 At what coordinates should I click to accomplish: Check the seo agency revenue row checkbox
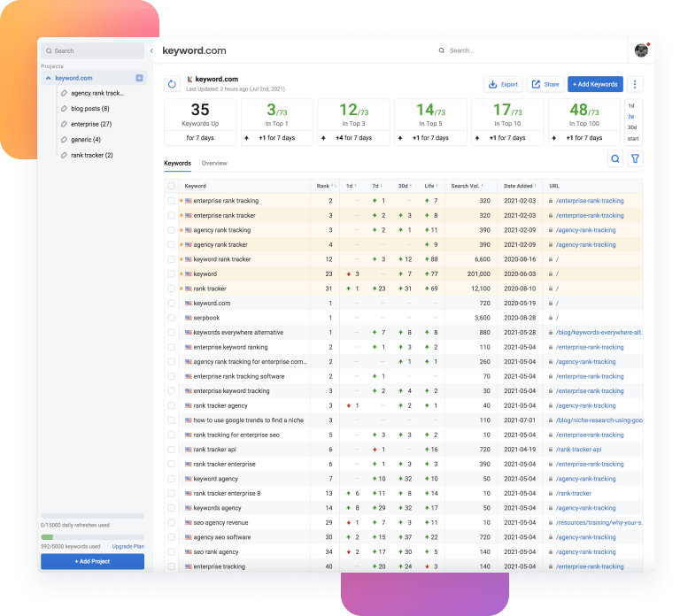pyautogui.click(x=171, y=523)
